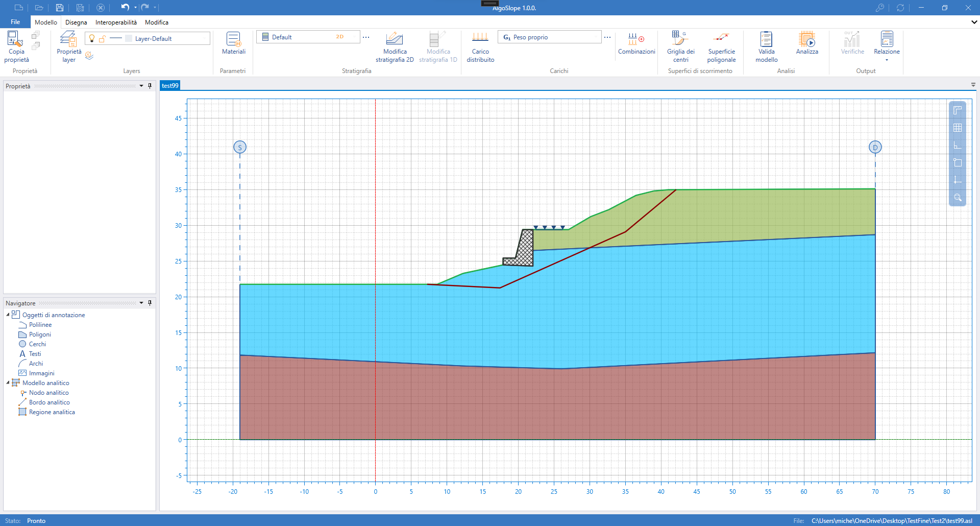This screenshot has width=980, height=526.
Task: Select the test99 document tab
Action: click(x=170, y=85)
